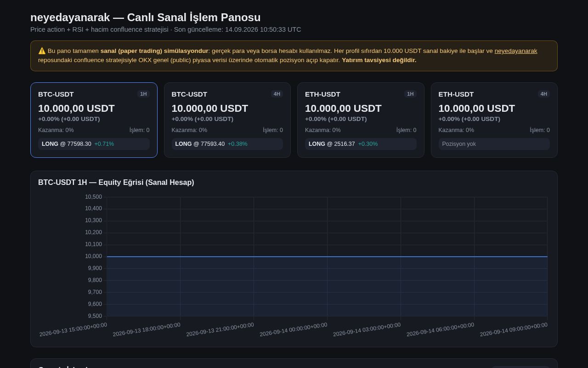Click 'İşlem: 0' on the BTC-USDT 1H card
The width and height of the screenshot is (588, 368).
[140, 130]
